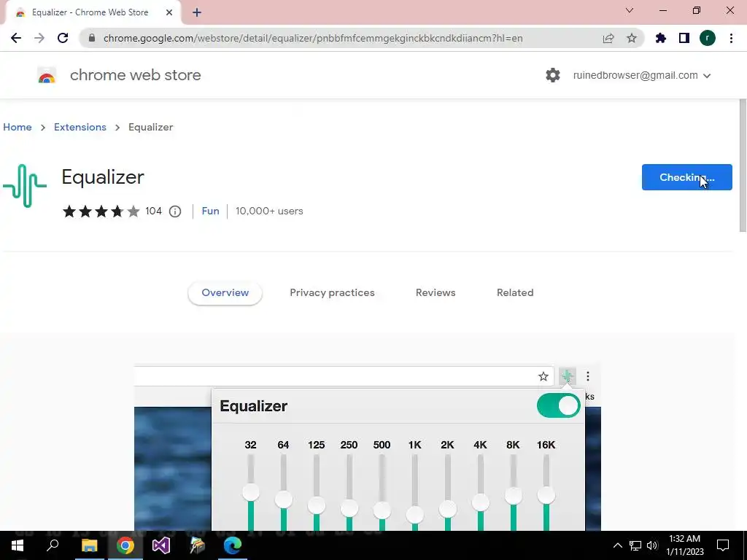Show hidden system tray icons
Screen dimensions: 747x560
[617, 545]
